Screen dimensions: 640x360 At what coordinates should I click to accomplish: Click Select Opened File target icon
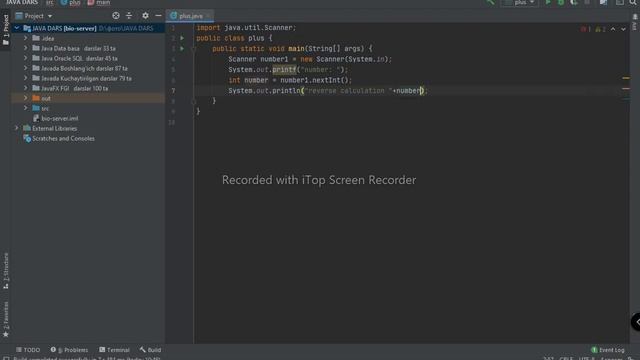pyautogui.click(x=116, y=16)
